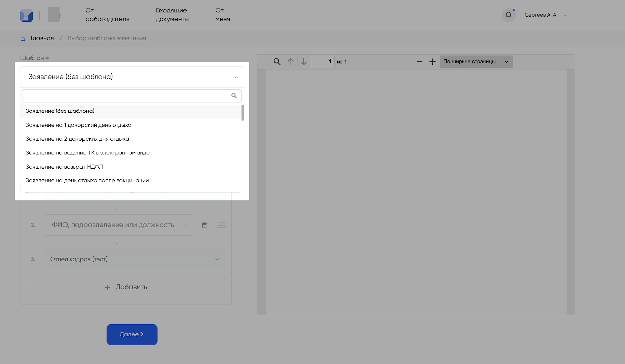Zoom in with the plus icon

(x=432, y=62)
